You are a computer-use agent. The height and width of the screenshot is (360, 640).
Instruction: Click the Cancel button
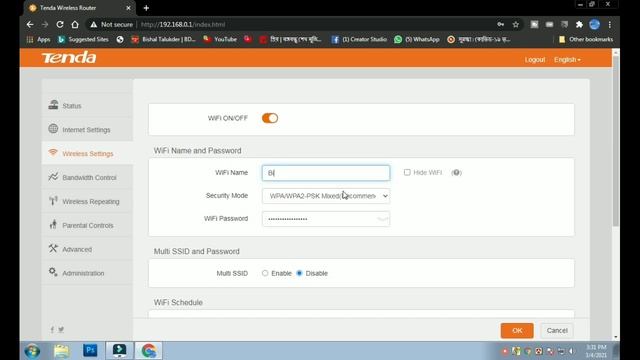point(557,331)
